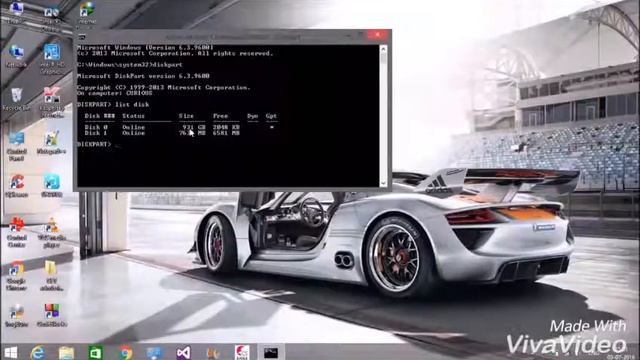Click the last DISKPART> prompt line

(94, 144)
